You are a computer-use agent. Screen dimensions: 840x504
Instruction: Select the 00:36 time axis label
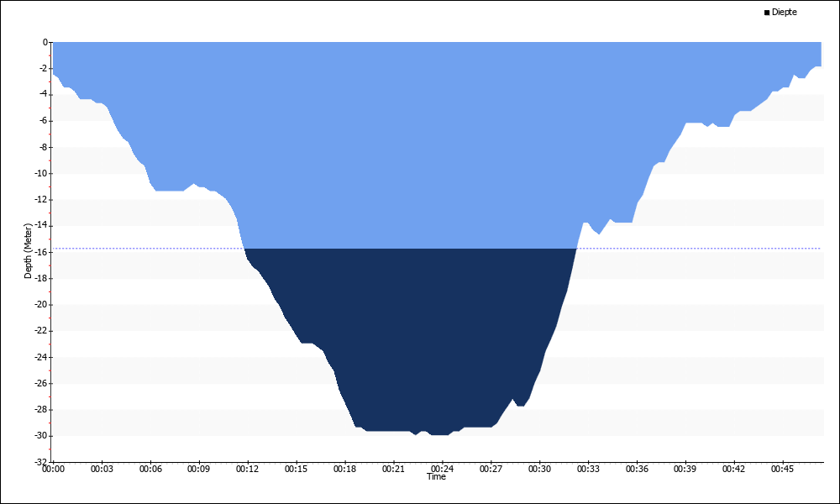637,469
